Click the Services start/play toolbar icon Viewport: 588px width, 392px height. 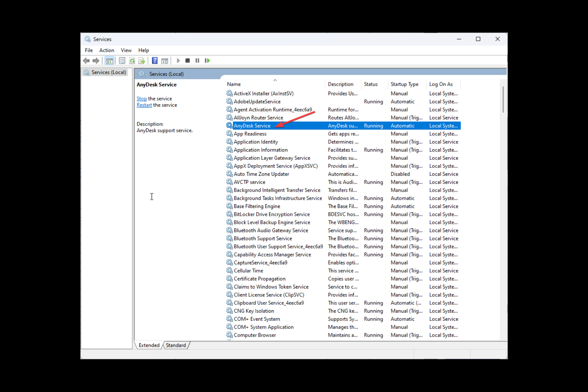point(179,60)
